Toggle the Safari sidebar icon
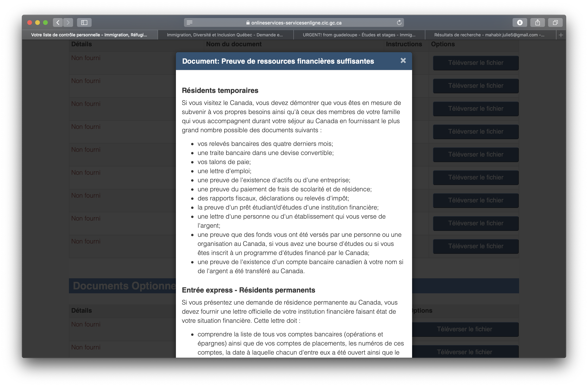Screen dimensions: 588x387 click(84, 23)
